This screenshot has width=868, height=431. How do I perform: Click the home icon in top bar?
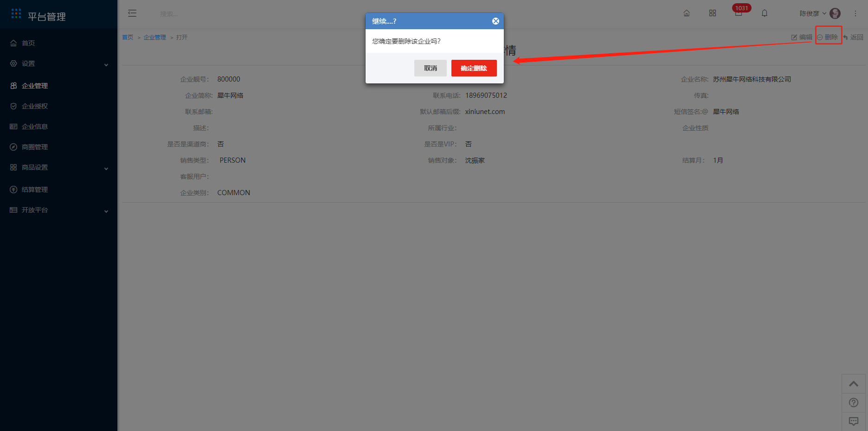687,13
